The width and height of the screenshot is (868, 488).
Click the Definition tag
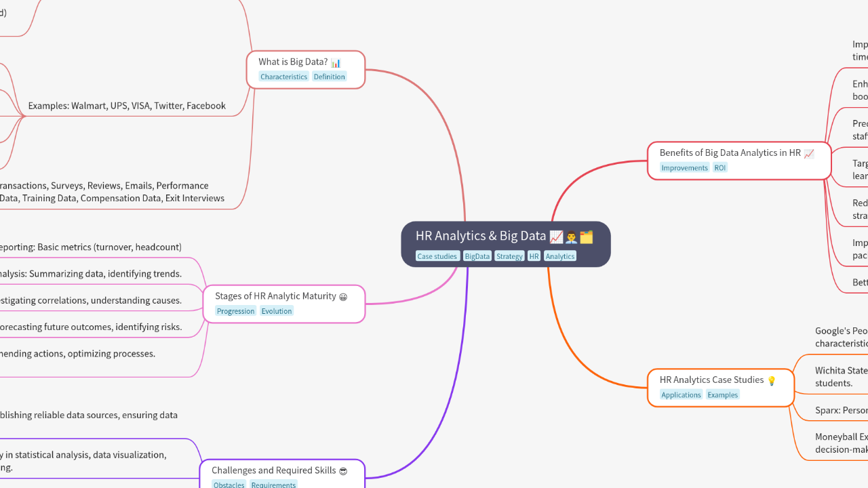[x=330, y=77]
